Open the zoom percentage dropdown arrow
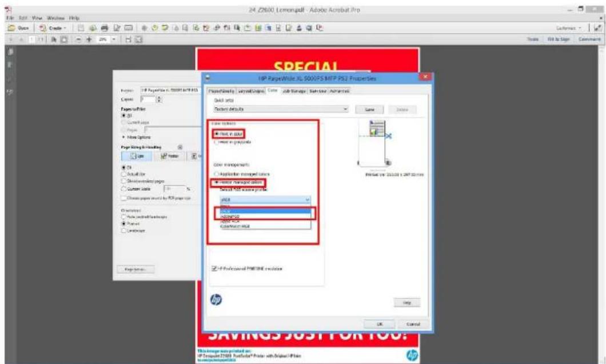Viewport: 606px width, 364px height. click(x=114, y=39)
